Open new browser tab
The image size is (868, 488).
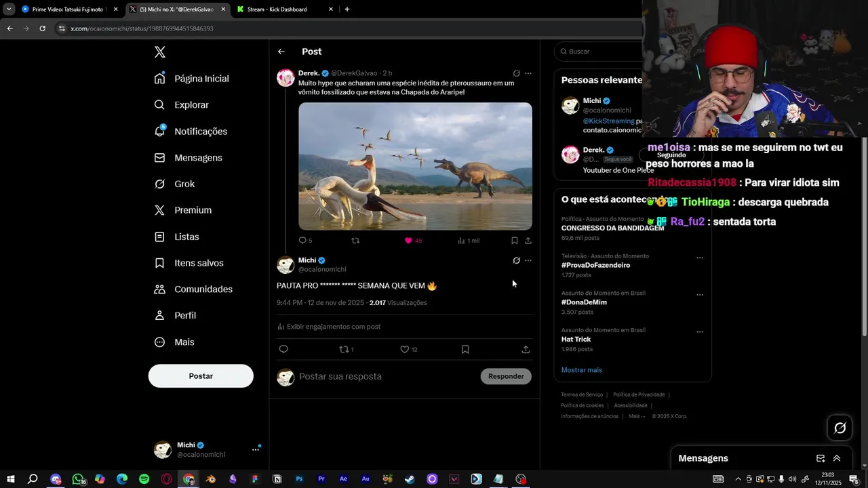pyautogui.click(x=347, y=9)
